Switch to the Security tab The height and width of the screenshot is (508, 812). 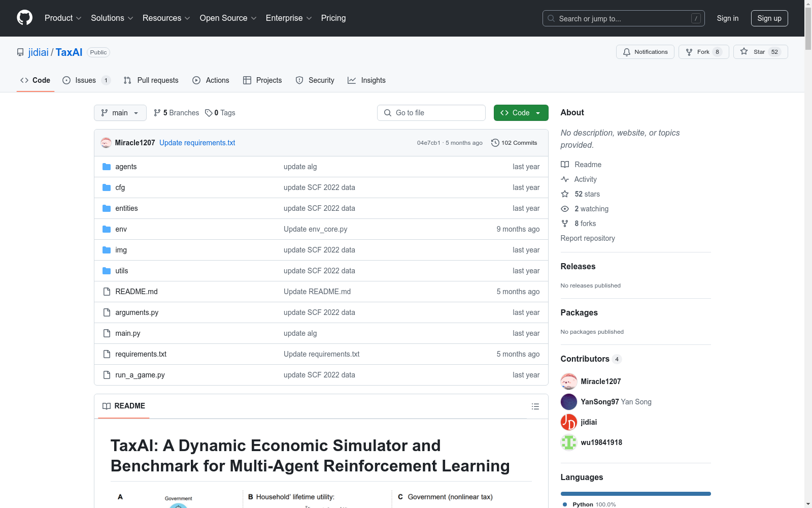[315, 80]
